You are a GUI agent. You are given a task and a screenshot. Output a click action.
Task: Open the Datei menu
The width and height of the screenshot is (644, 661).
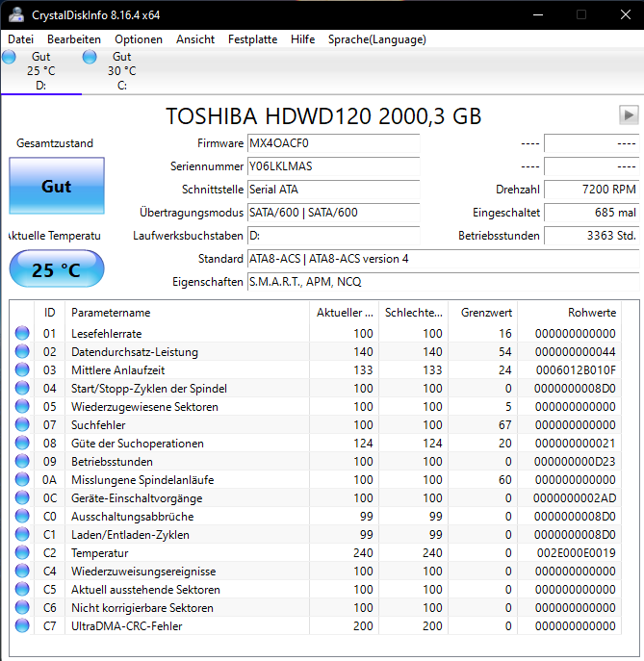tap(20, 39)
